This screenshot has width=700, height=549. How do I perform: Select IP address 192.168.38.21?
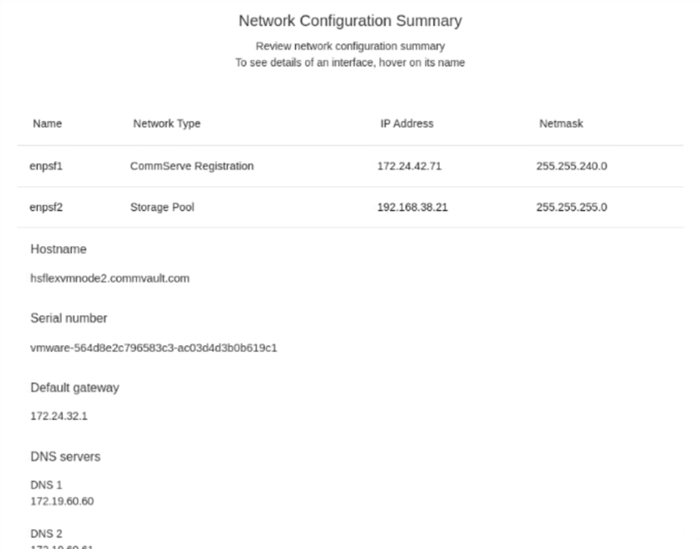click(x=412, y=208)
